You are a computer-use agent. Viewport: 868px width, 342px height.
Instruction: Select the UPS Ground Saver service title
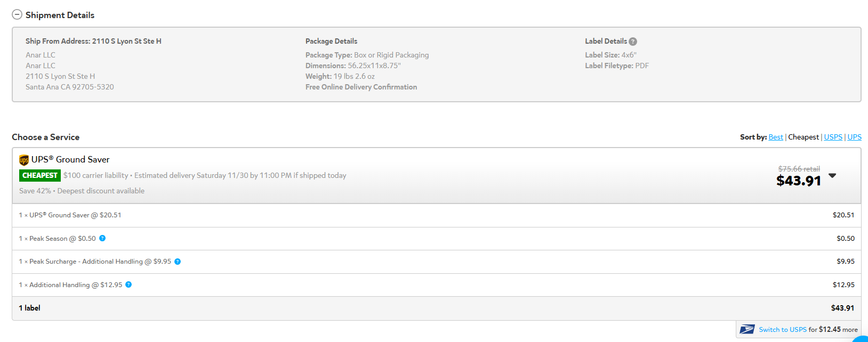(70, 159)
